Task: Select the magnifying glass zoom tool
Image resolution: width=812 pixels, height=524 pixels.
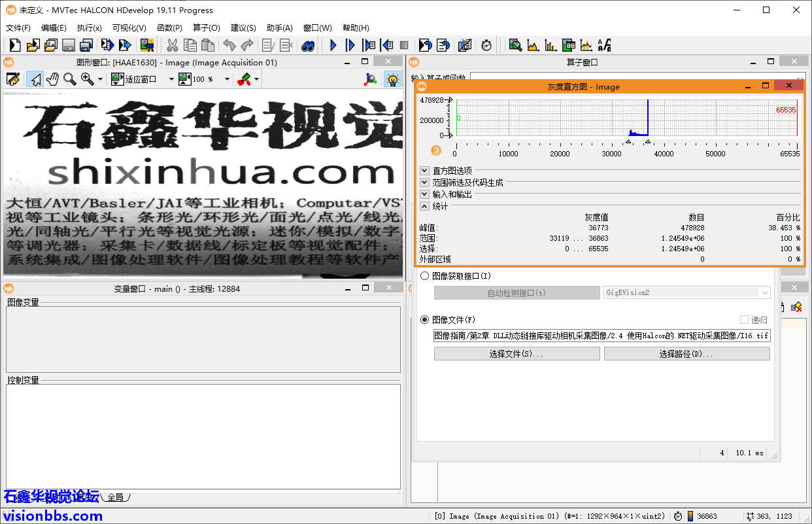Action: click(69, 79)
